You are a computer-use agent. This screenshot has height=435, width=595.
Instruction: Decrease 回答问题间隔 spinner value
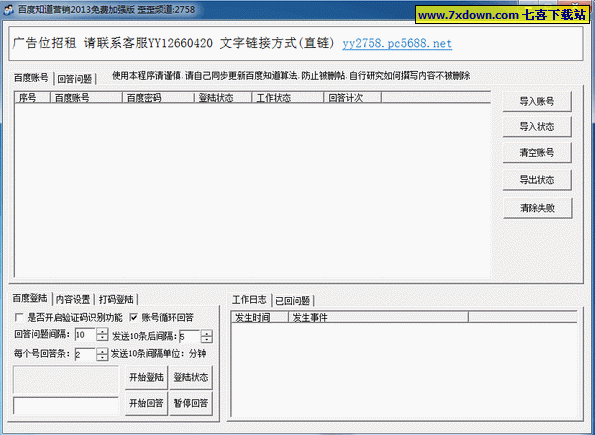click(x=102, y=337)
